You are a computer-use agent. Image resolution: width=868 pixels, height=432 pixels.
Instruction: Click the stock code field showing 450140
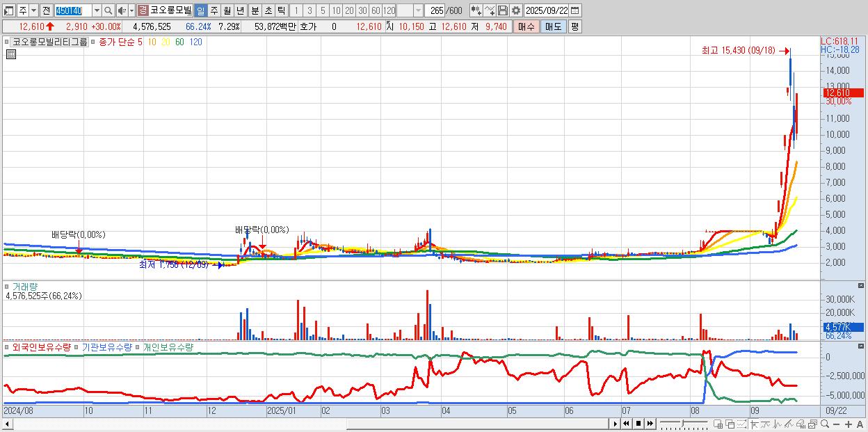coord(73,10)
